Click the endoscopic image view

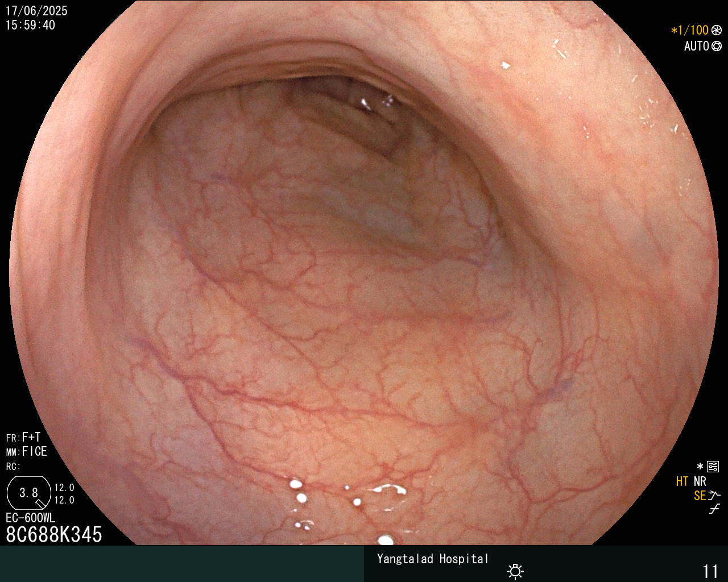click(x=364, y=273)
